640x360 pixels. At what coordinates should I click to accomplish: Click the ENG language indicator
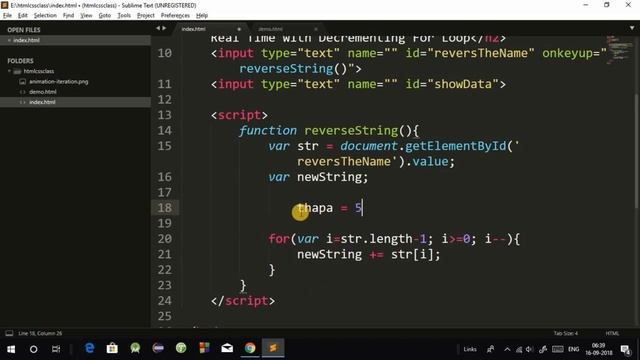pos(573,349)
